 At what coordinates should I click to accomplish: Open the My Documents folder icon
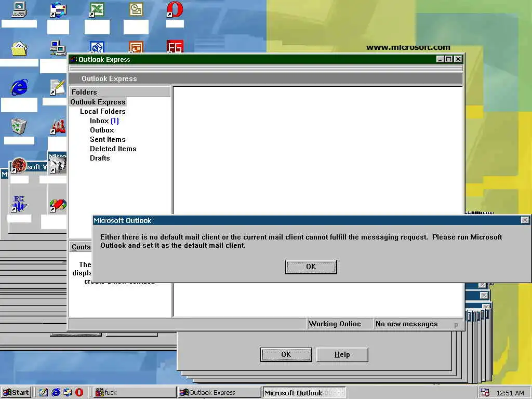[19, 48]
